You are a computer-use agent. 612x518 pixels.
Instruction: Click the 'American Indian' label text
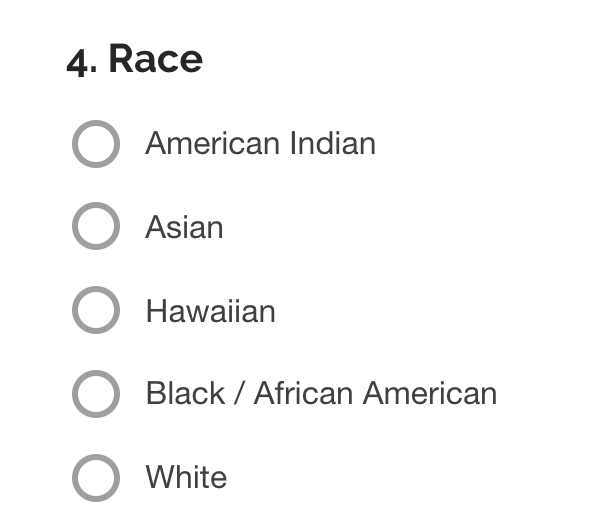click(x=260, y=144)
